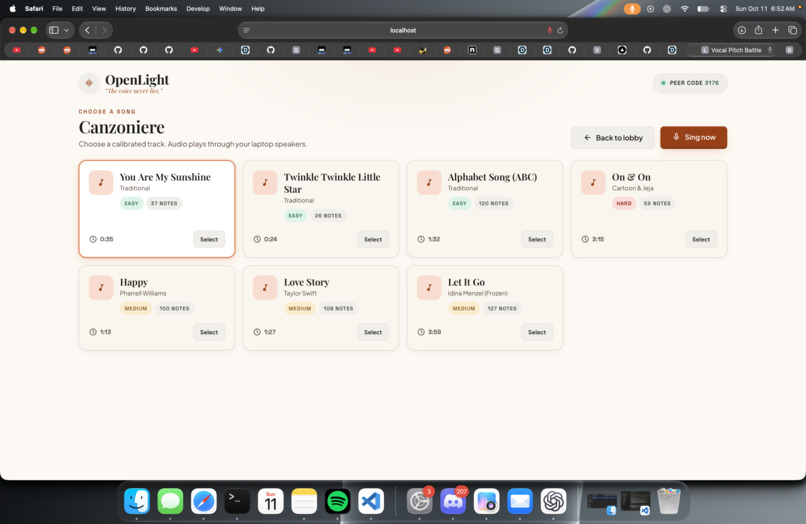Go forward in Safari history
Viewport: 806px width, 524px height.
(104, 30)
